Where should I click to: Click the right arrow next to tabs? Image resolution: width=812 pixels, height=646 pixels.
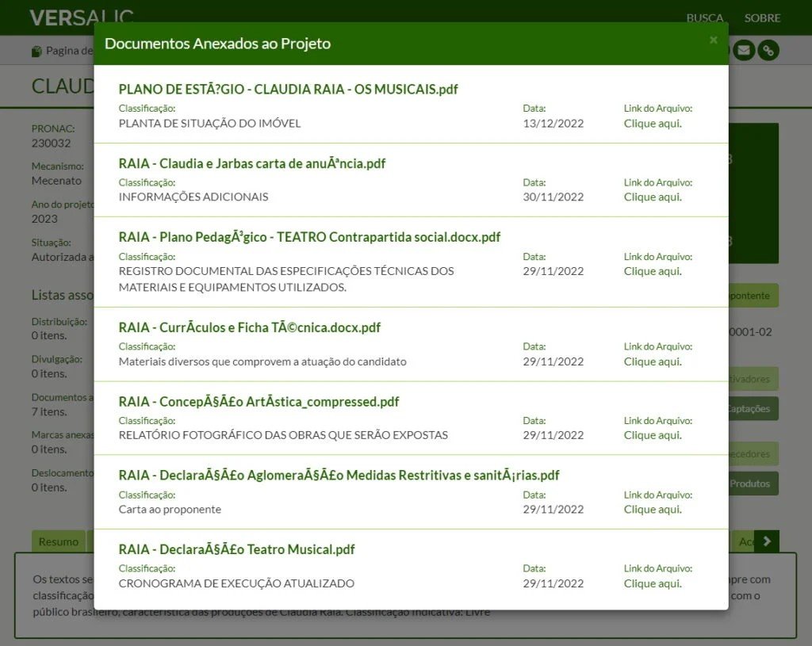(x=767, y=541)
